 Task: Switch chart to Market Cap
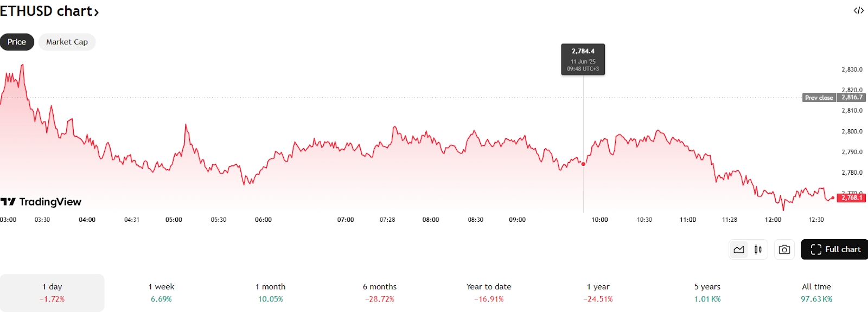pos(67,42)
